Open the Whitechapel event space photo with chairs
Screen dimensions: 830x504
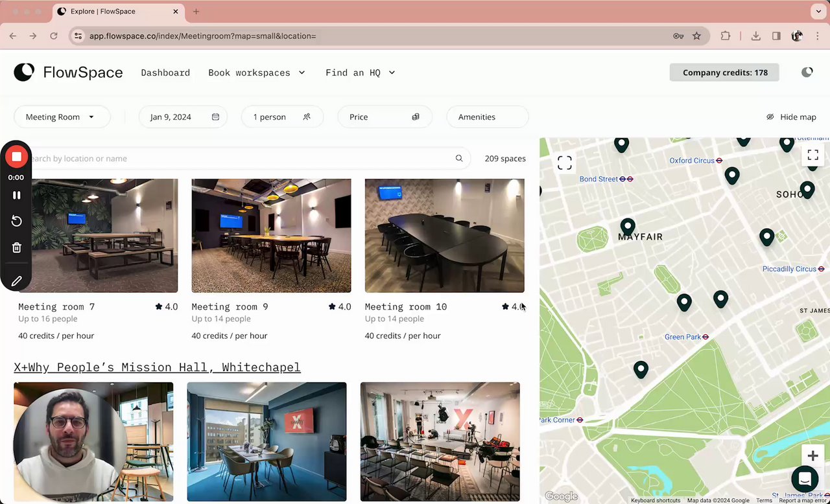440,442
